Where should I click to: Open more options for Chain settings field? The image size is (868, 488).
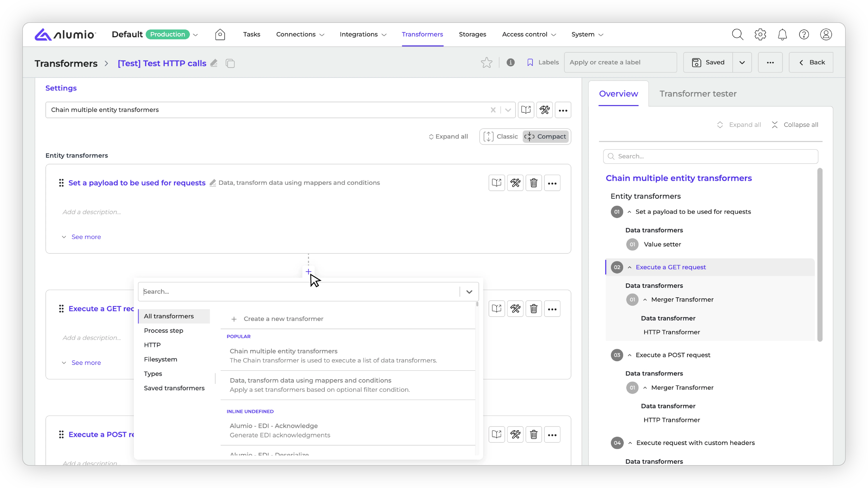pyautogui.click(x=563, y=110)
